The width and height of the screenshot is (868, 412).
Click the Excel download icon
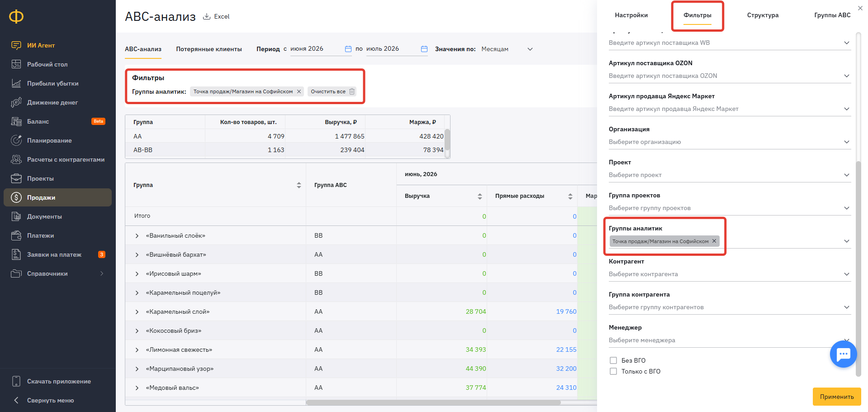point(207,16)
